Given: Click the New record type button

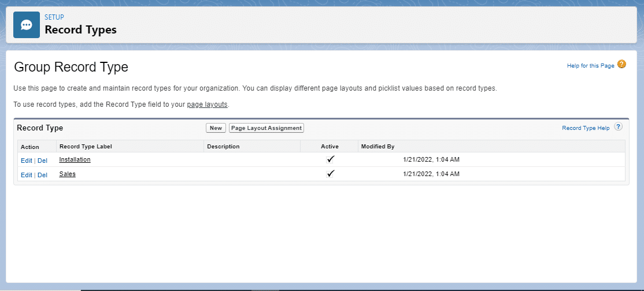Looking at the screenshot, I should coord(216,128).
